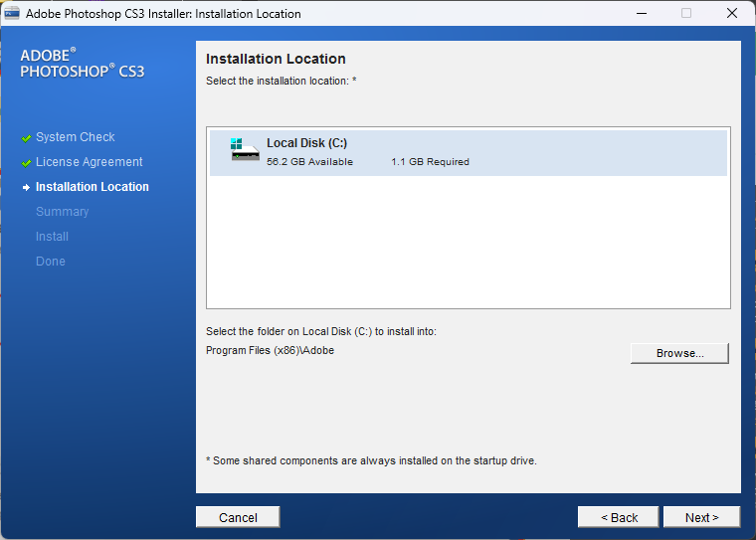This screenshot has height=540, width=756.
Task: Click the green checkmark beside License Agreement
Action: click(27, 162)
